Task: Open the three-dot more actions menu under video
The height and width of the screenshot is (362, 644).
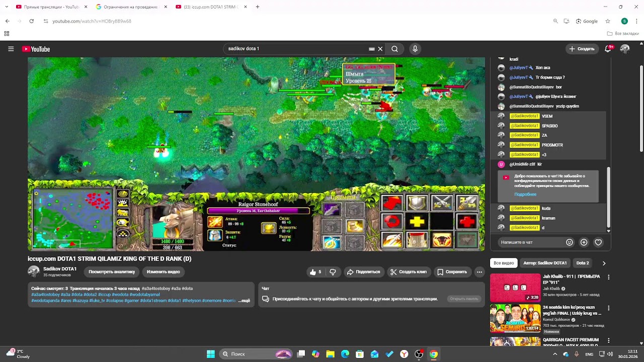Action: pos(479,272)
